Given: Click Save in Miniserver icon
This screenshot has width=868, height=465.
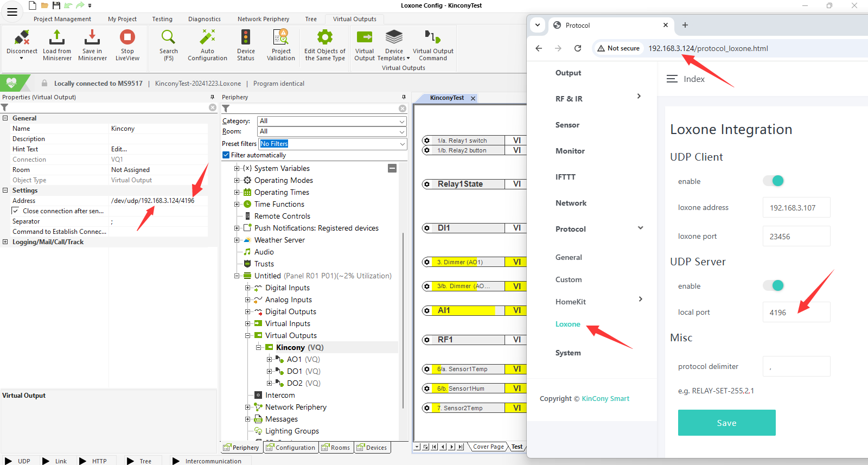Looking at the screenshot, I should point(92,38).
